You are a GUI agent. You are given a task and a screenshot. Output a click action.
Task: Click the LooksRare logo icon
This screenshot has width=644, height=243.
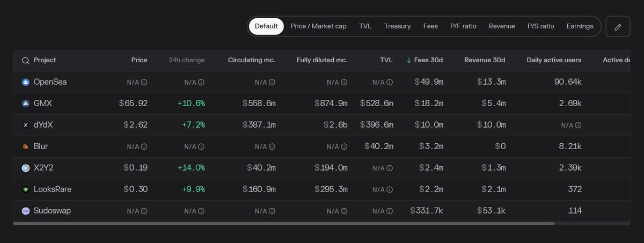pyautogui.click(x=25, y=189)
